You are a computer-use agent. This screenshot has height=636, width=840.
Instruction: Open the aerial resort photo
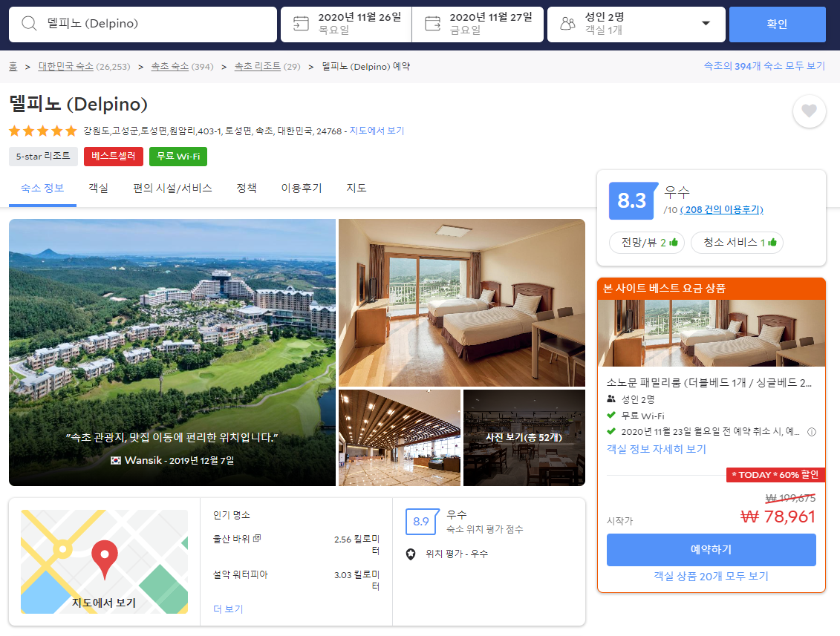tap(172, 353)
